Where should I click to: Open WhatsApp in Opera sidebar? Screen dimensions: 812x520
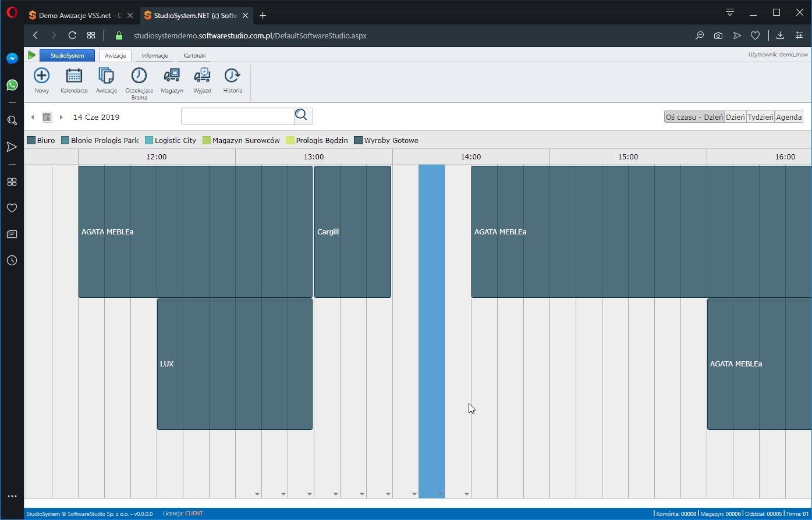[x=12, y=85]
